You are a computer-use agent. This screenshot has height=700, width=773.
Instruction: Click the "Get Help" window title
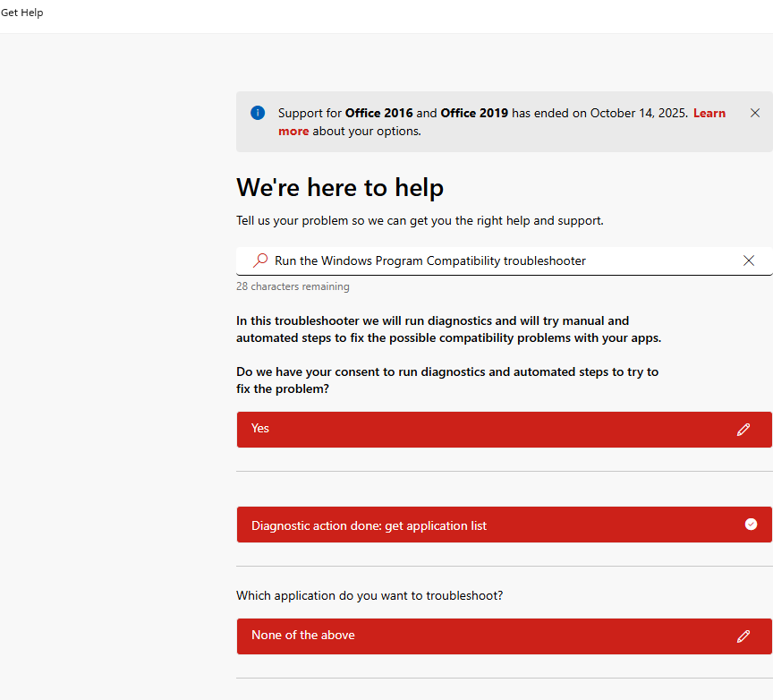[x=22, y=13]
